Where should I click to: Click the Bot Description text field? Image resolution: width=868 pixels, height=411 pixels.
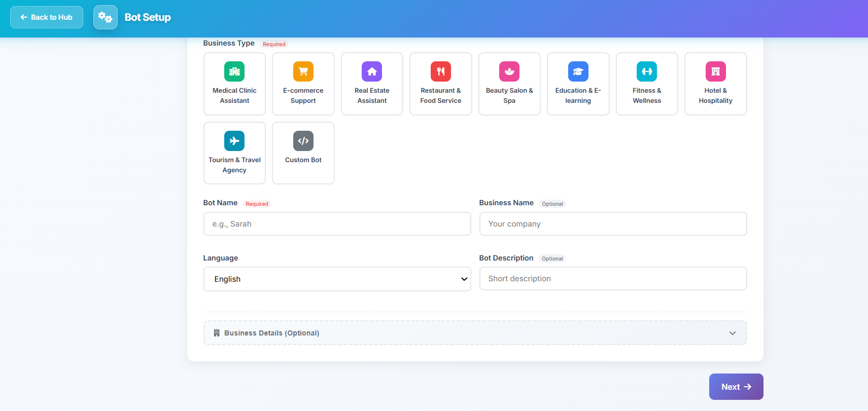click(613, 279)
